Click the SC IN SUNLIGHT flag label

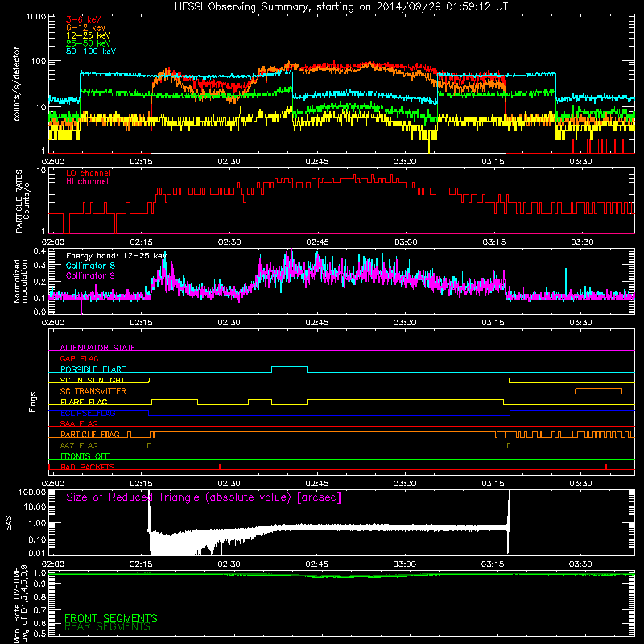(93, 380)
